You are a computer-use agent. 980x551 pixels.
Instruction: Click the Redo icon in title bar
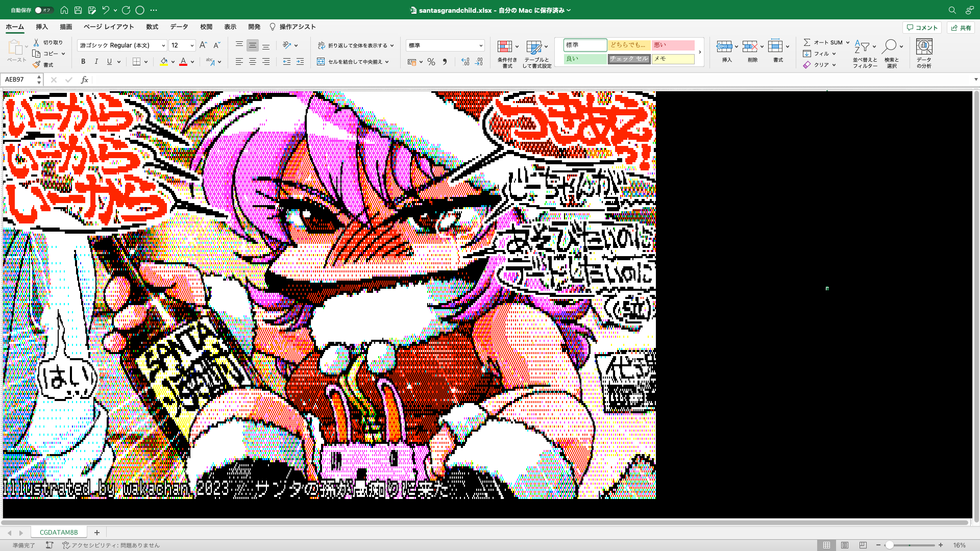coord(126,10)
